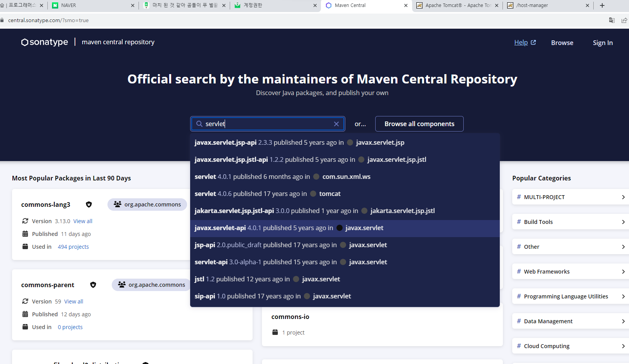The width and height of the screenshot is (629, 364).
Task: Click the briefcase icon beside 494 projects
Action: [x=25, y=246]
